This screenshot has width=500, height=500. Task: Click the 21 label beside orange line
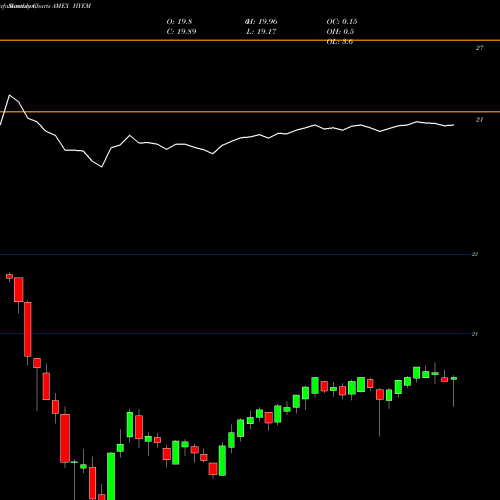coord(479,120)
